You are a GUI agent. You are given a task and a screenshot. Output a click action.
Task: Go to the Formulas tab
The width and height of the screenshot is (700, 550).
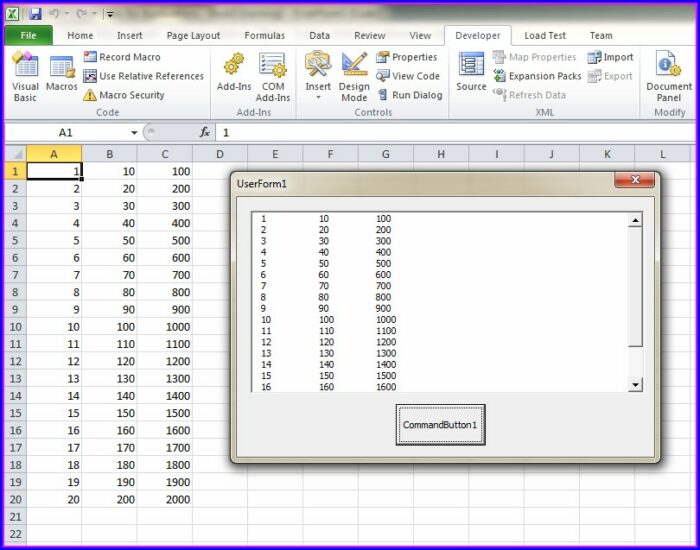(265, 35)
